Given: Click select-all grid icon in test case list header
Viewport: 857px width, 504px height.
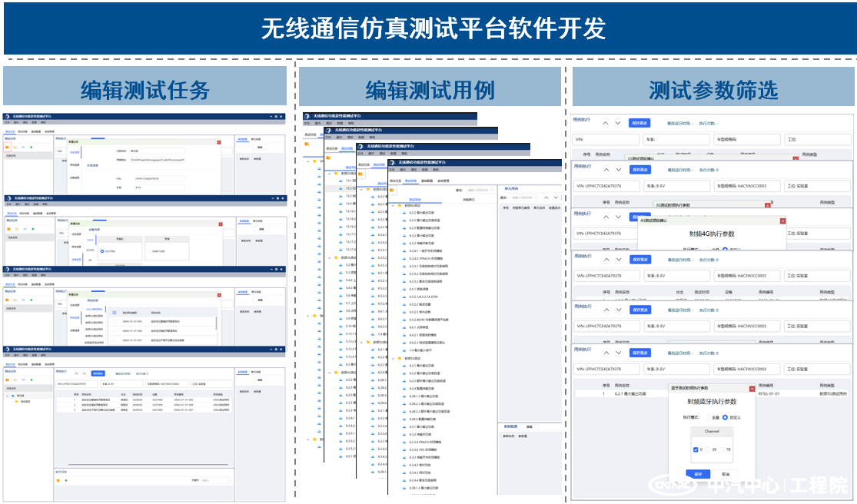Looking at the screenshot, I should tap(115, 313).
